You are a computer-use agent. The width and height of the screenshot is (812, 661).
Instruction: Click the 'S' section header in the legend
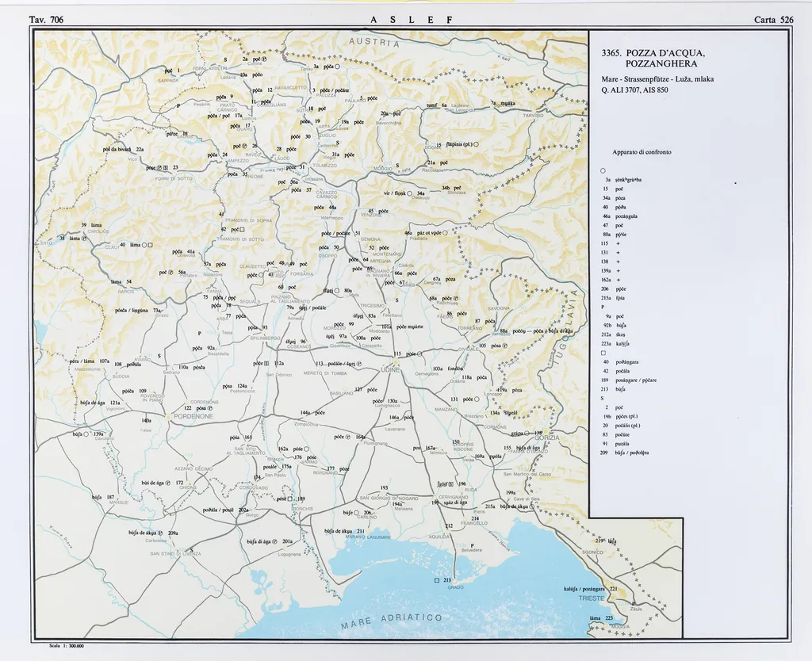point(603,398)
